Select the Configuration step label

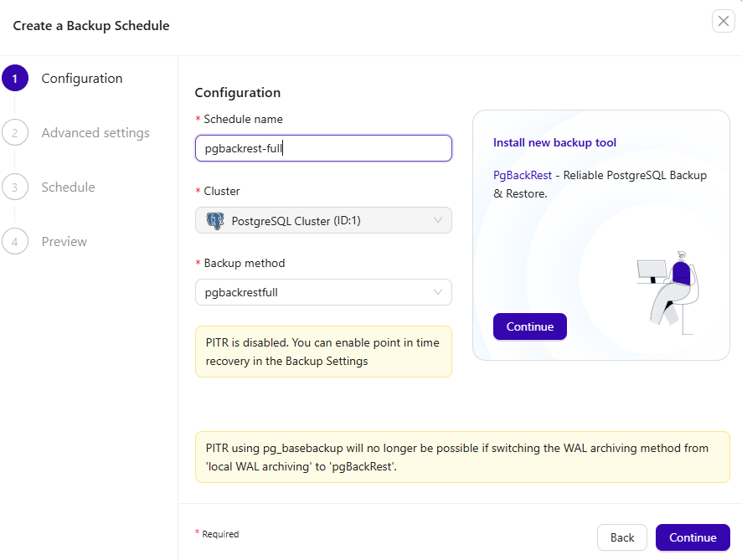tap(82, 79)
